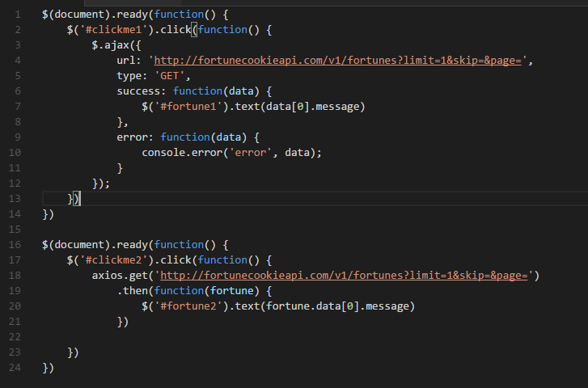The width and height of the screenshot is (588, 388).
Task: Click the $.ajax({ call on line 3
Action: coord(116,45)
